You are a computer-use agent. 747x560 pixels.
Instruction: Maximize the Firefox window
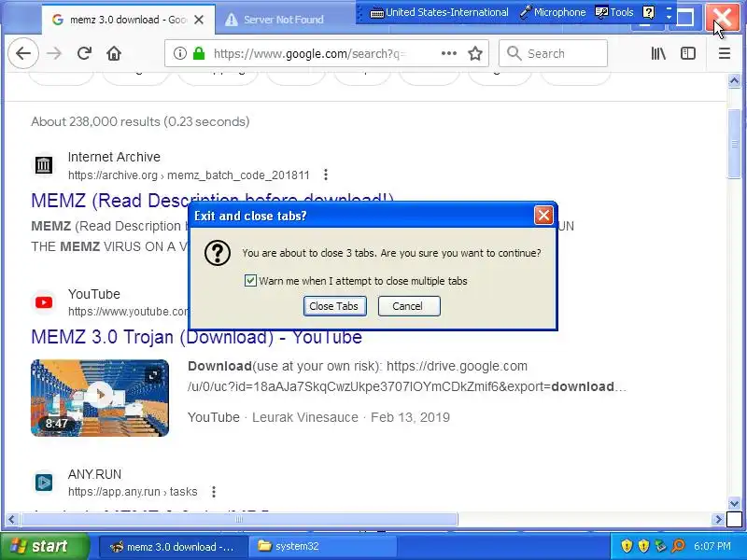pyautogui.click(x=685, y=17)
